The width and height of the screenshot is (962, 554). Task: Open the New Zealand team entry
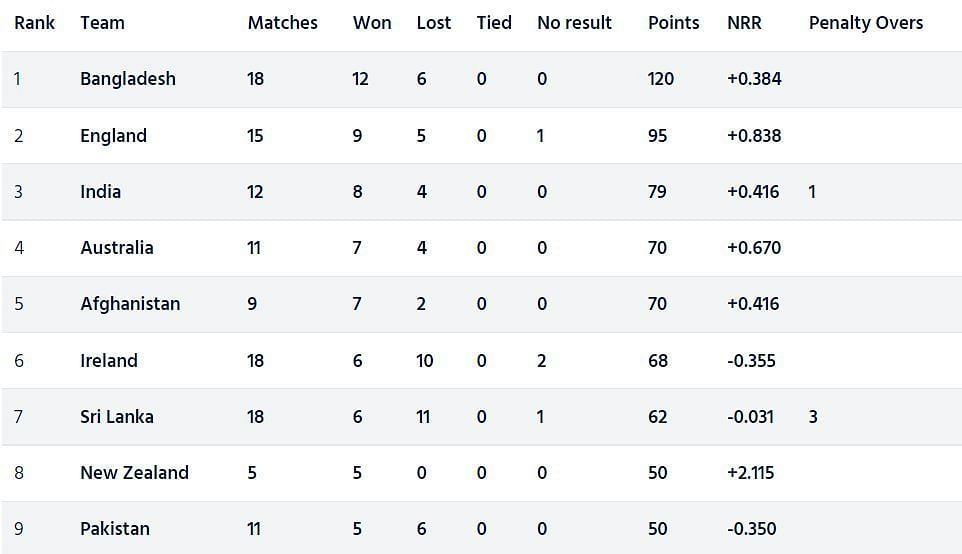pos(134,472)
